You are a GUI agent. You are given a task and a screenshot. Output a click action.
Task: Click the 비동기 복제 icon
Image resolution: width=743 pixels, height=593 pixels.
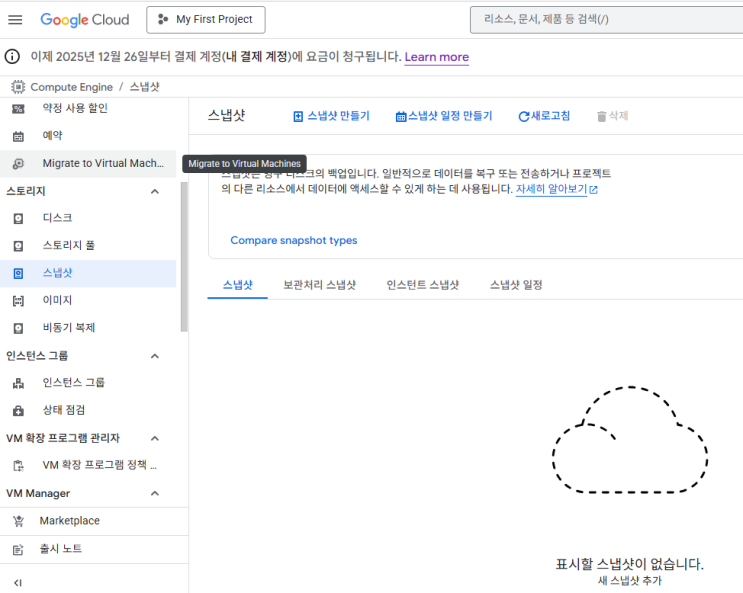(x=18, y=328)
